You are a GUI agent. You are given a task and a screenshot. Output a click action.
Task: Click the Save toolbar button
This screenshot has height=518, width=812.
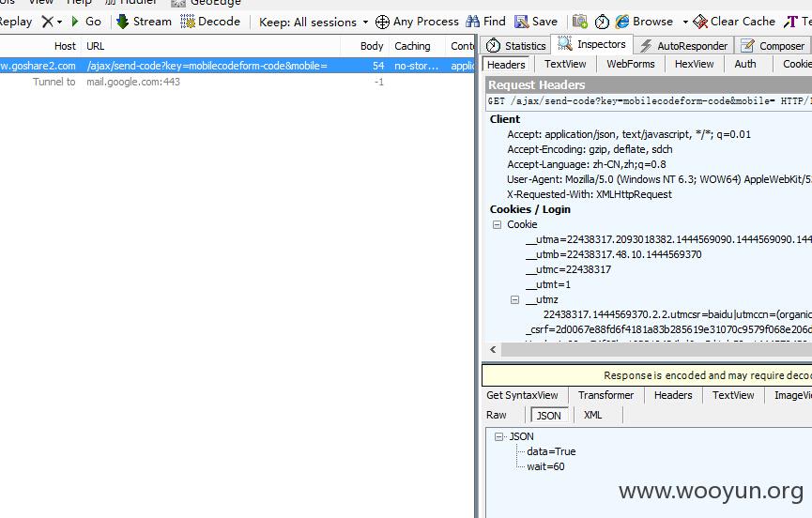coord(536,22)
